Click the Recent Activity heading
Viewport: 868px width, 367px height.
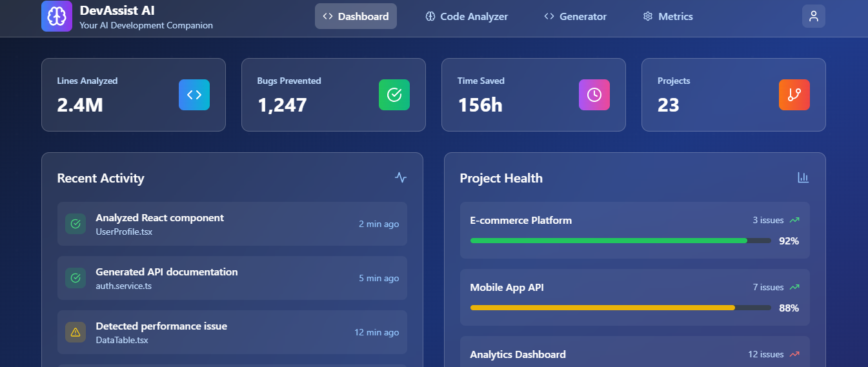point(101,178)
